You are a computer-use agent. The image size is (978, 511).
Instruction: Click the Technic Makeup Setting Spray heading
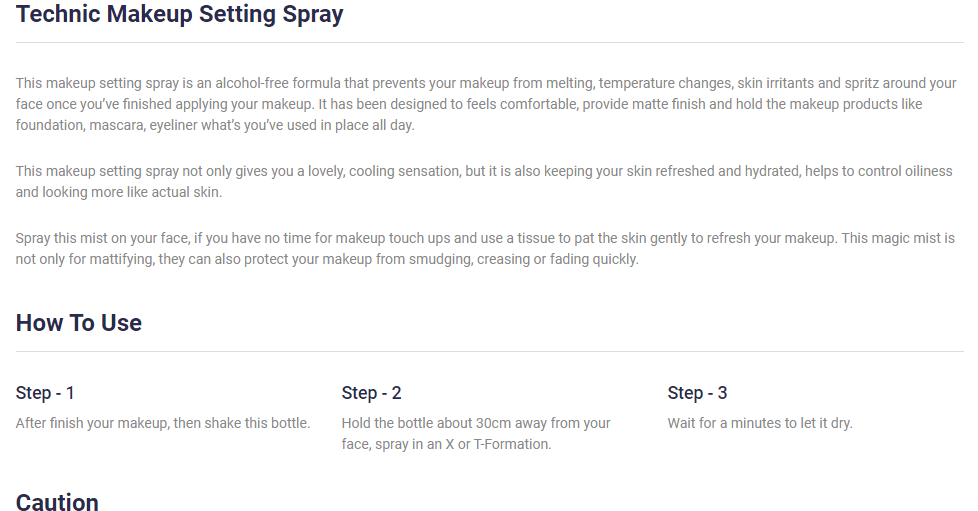tap(179, 15)
